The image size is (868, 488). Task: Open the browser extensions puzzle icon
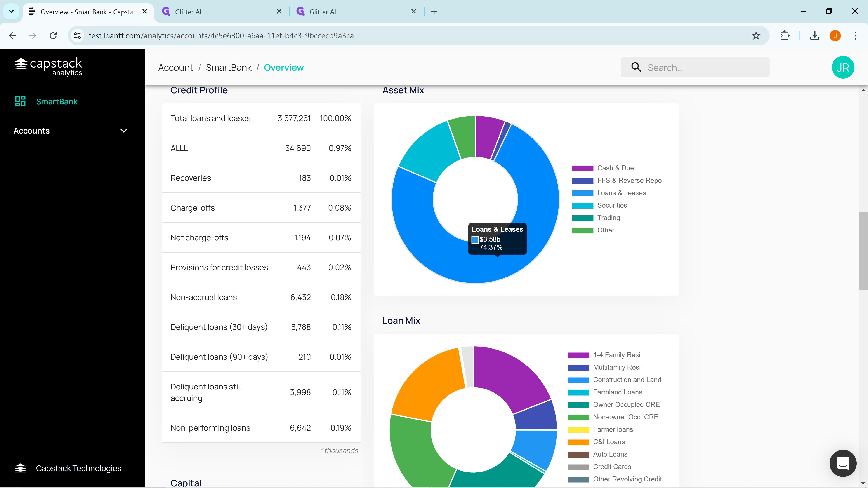tap(785, 36)
